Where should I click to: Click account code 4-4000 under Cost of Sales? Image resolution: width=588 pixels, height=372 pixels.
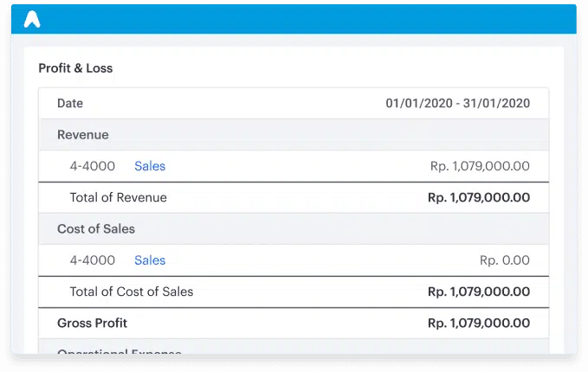coord(93,260)
